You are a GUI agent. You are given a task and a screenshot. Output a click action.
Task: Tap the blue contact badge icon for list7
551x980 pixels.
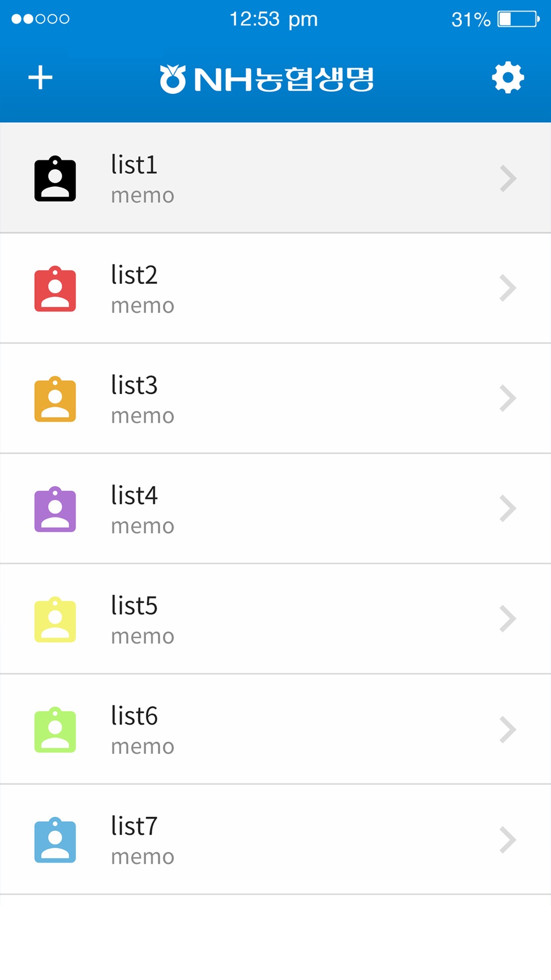(55, 841)
